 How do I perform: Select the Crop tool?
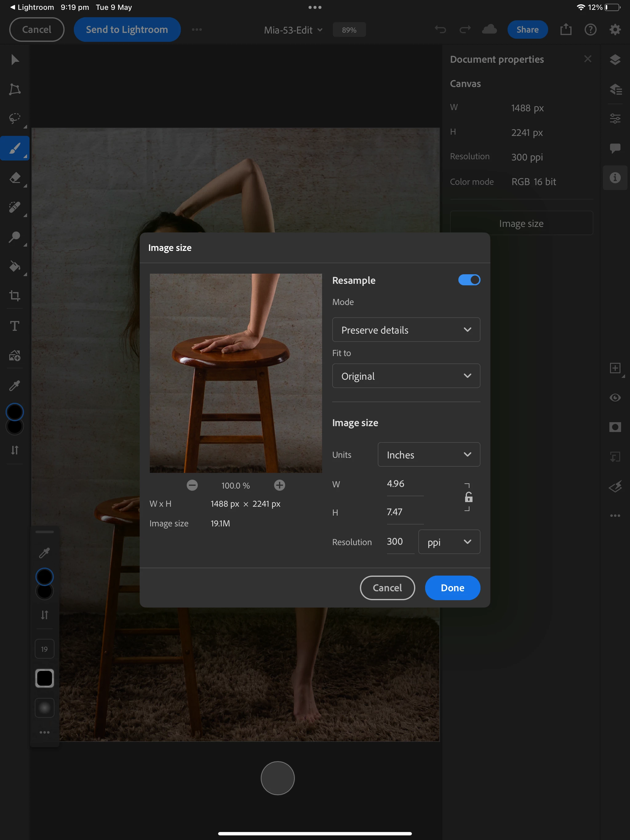15,295
